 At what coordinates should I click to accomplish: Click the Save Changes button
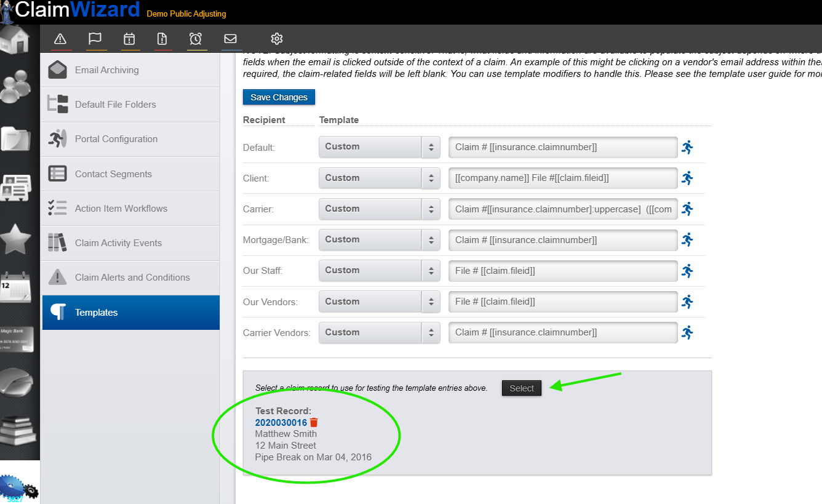[x=279, y=97]
